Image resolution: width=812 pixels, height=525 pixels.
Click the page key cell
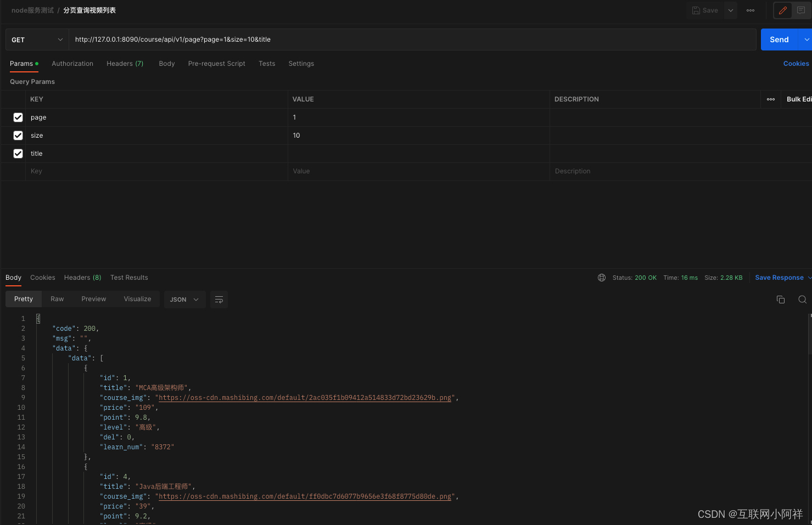pos(156,117)
